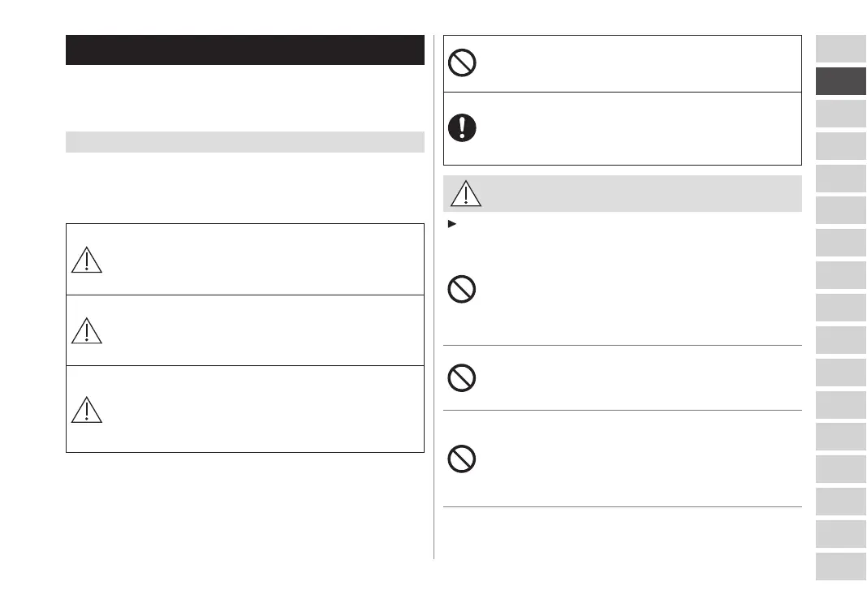
Task: Click the first prohibition icon below gray header
Action: (462, 290)
